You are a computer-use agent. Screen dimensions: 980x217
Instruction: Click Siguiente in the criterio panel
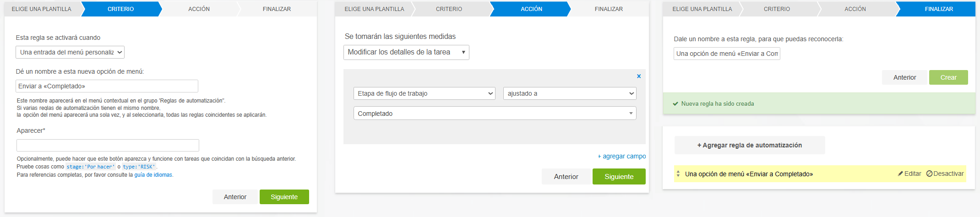(x=284, y=197)
